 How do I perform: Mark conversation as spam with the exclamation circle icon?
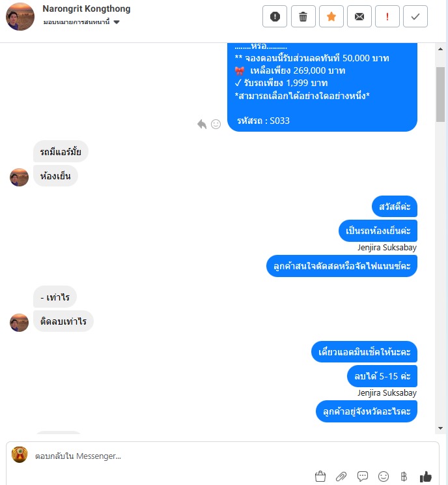(x=275, y=16)
